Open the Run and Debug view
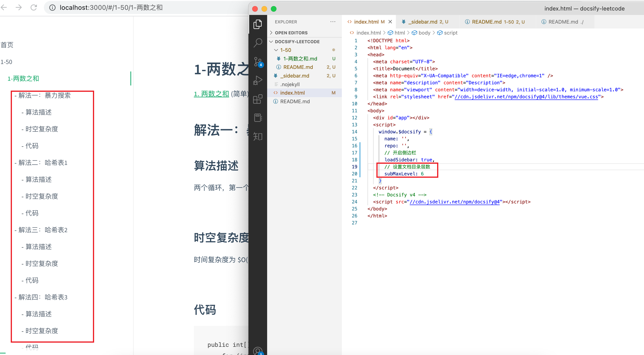 pos(258,81)
